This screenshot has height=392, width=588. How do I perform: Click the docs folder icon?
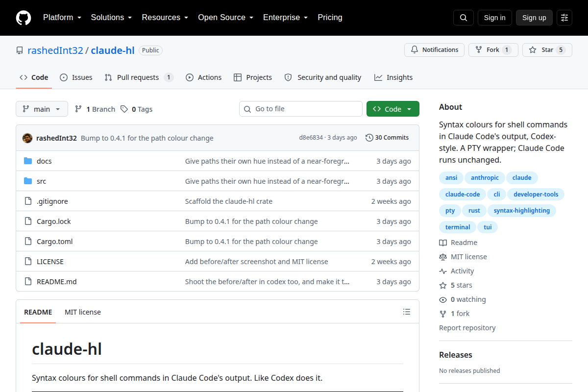[28, 161]
